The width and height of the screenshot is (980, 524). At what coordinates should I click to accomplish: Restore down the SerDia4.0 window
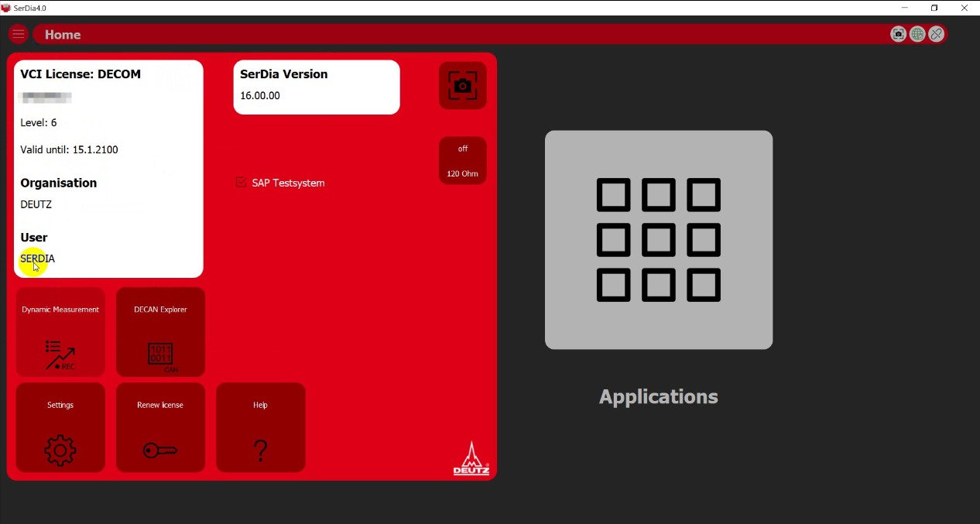(934, 8)
